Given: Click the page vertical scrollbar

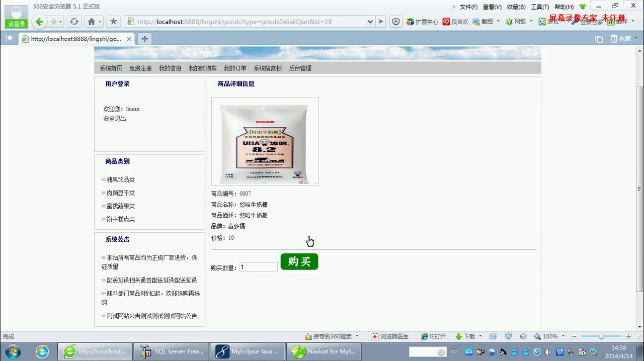Looking at the screenshot, I should [639, 189].
